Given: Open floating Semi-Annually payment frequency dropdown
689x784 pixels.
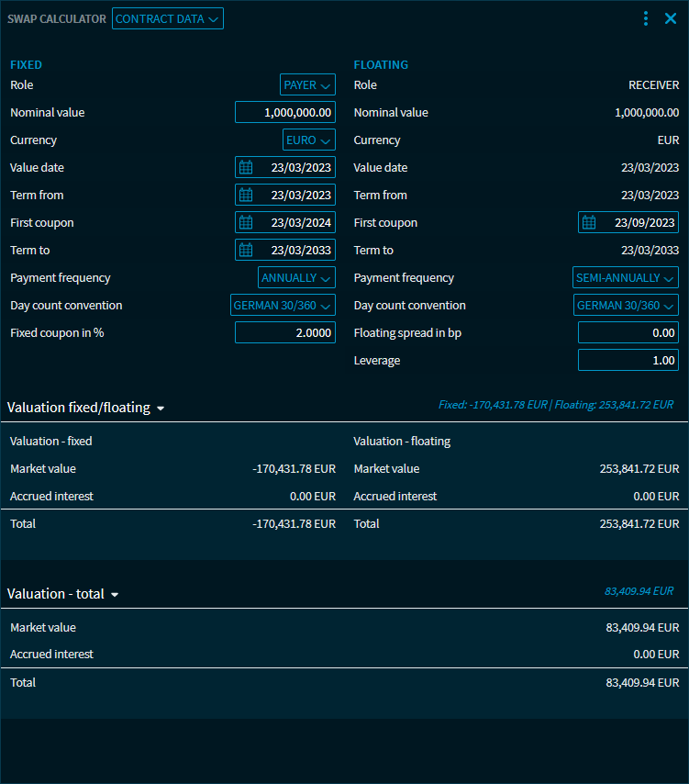Looking at the screenshot, I should [626, 277].
